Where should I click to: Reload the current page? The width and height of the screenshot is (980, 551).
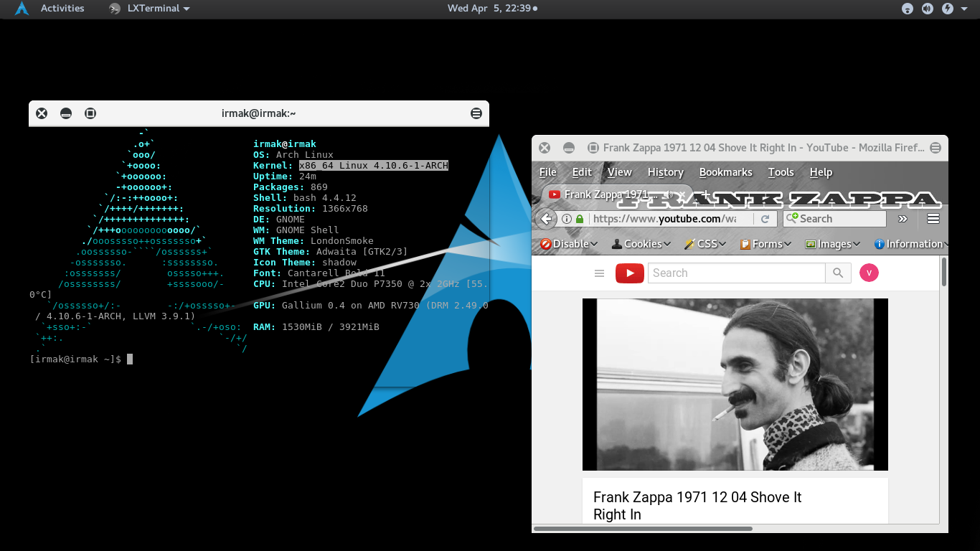pyautogui.click(x=765, y=219)
